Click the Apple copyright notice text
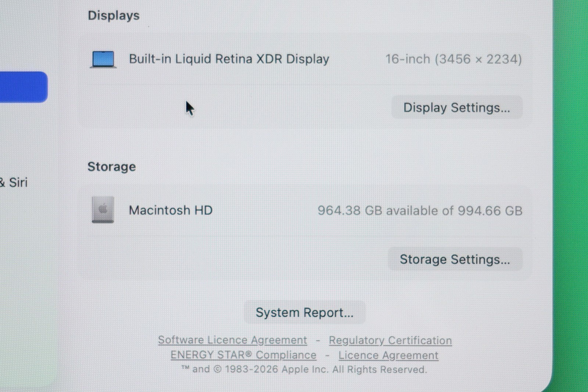Screen dimensions: 588x392 tap(304, 369)
